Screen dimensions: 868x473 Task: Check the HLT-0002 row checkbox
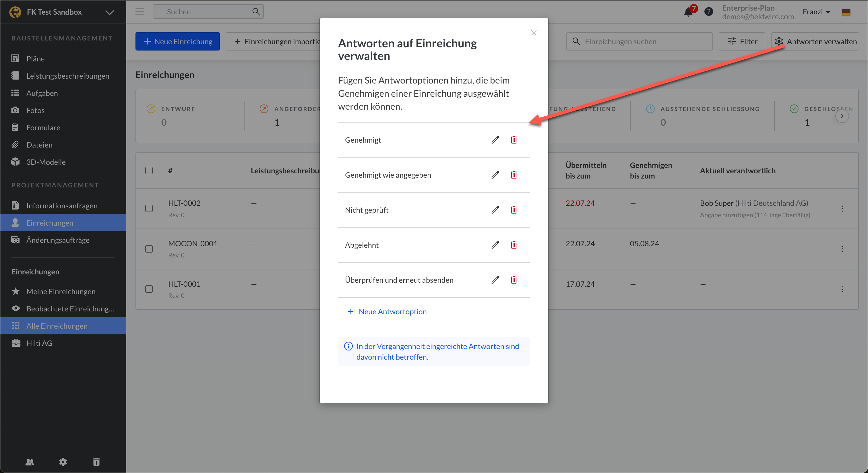pyautogui.click(x=149, y=209)
